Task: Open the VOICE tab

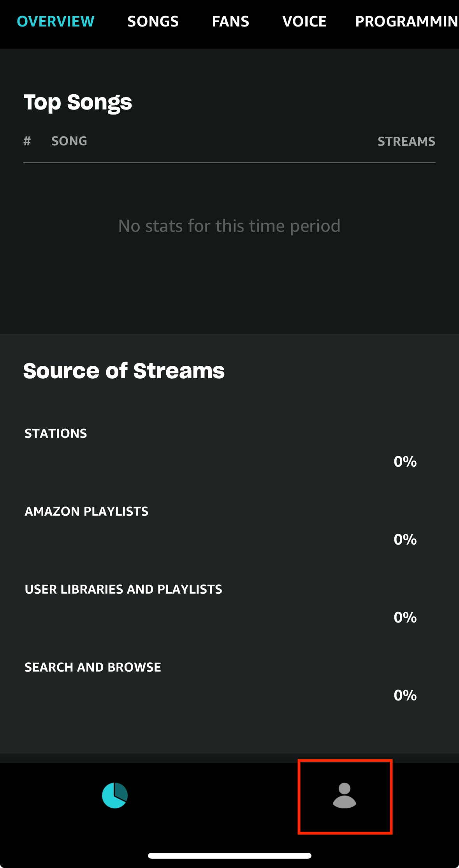Action: click(x=304, y=21)
